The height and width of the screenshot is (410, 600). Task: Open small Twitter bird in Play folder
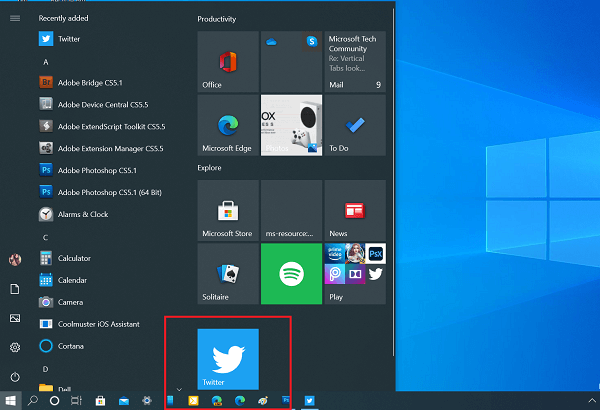(x=375, y=274)
